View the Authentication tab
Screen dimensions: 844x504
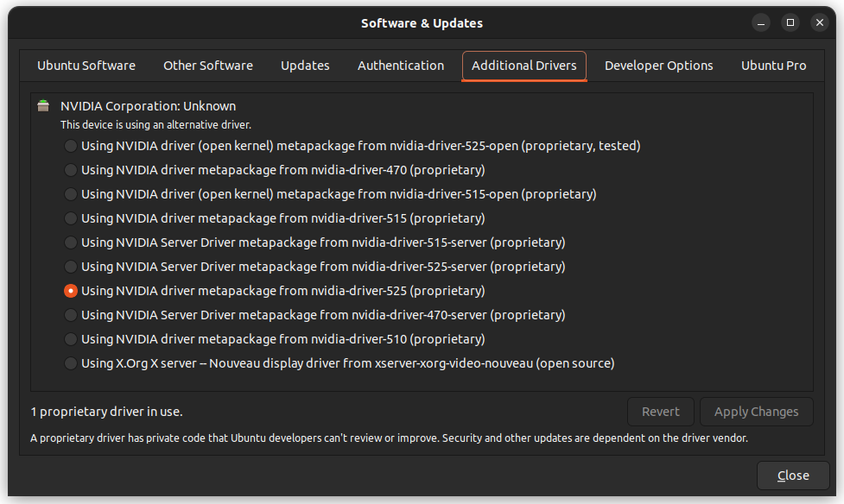click(x=400, y=65)
